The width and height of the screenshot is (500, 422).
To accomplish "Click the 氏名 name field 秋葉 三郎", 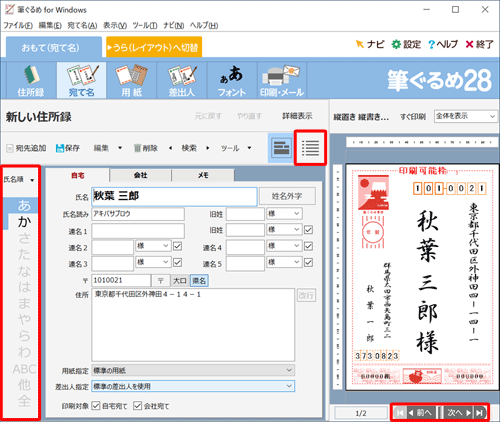I will [174, 196].
